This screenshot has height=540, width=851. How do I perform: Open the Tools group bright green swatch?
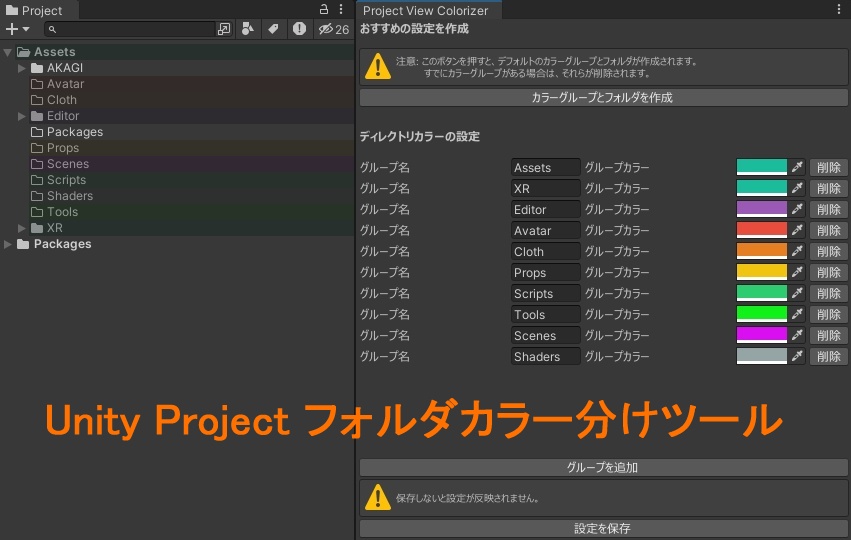(x=761, y=314)
